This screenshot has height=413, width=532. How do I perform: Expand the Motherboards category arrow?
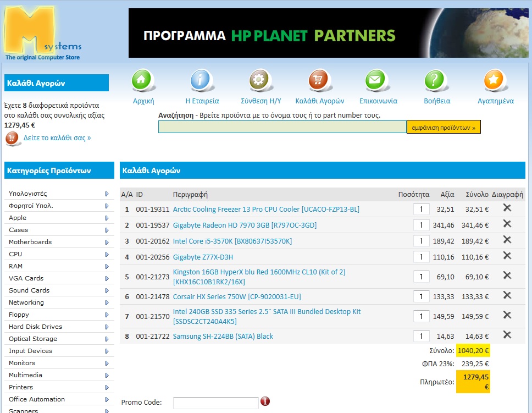(x=107, y=243)
